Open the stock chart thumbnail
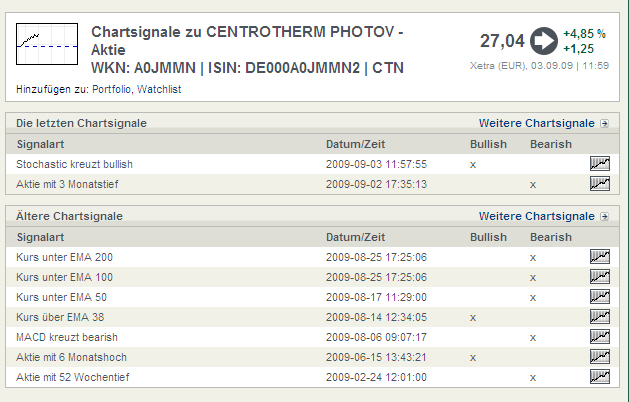 (x=47, y=46)
